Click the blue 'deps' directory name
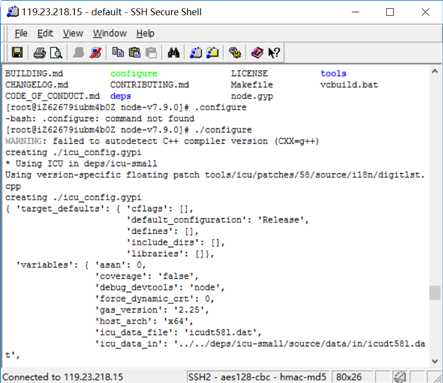Screen dimensions: 443x383 (x=120, y=96)
